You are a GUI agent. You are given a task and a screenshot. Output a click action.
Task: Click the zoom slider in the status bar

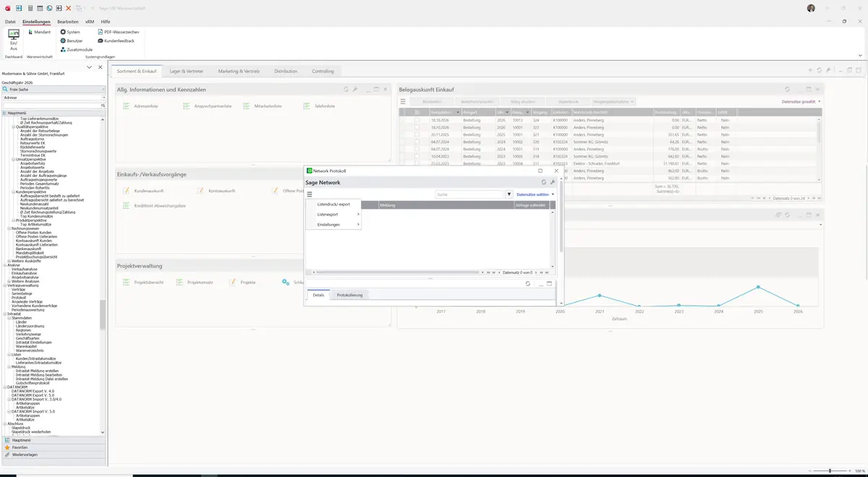830,471
